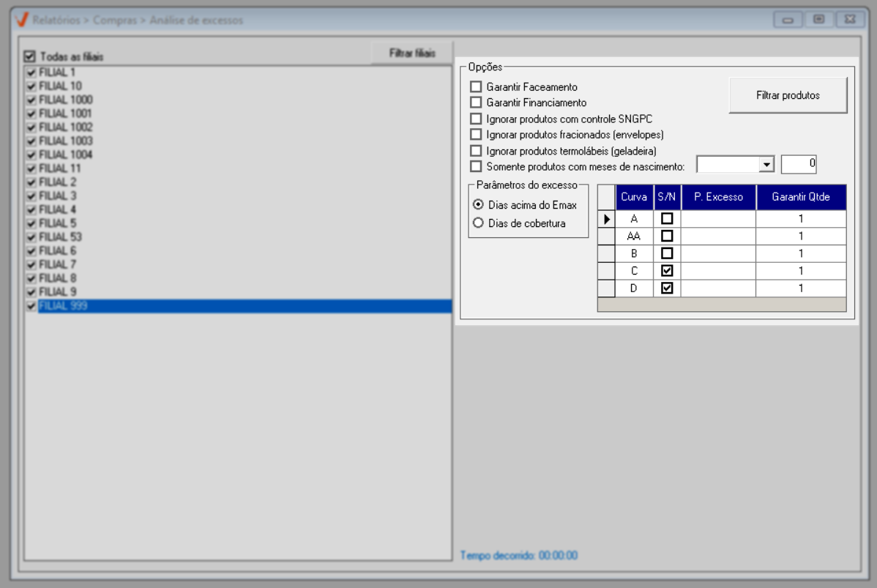Toggle the FILIAL 6 checkbox

31,250
